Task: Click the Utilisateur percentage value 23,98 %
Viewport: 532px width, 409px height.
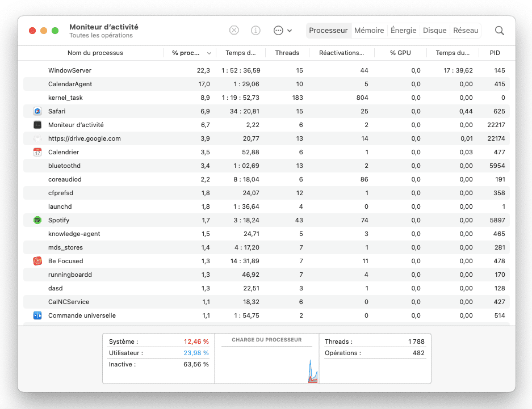Action: [x=196, y=353]
